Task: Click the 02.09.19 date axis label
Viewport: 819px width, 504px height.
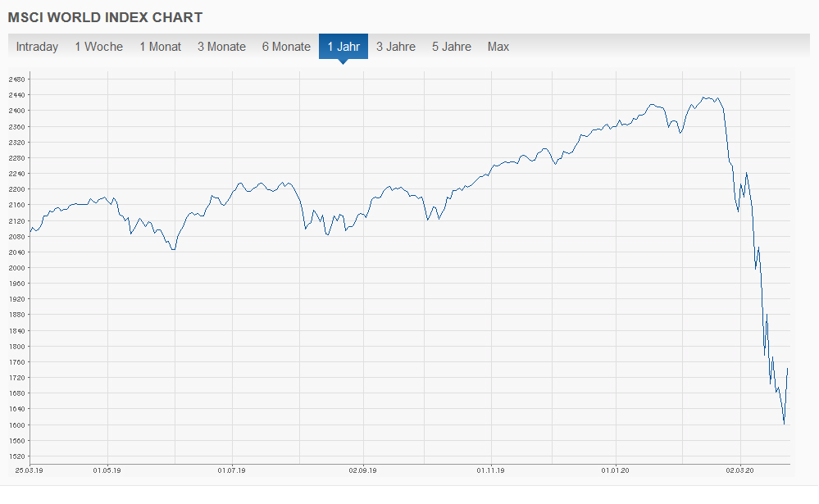Action: coord(362,470)
